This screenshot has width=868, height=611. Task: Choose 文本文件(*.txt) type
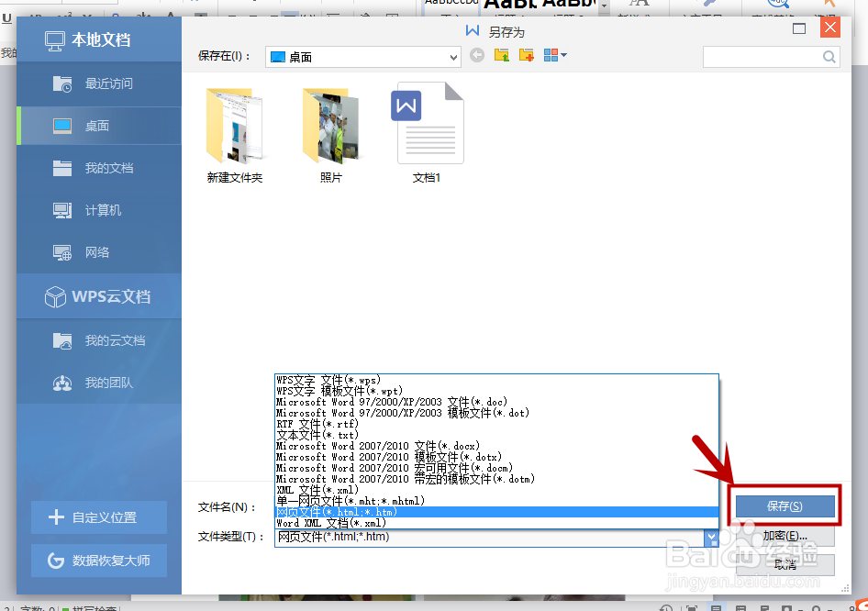496,435
